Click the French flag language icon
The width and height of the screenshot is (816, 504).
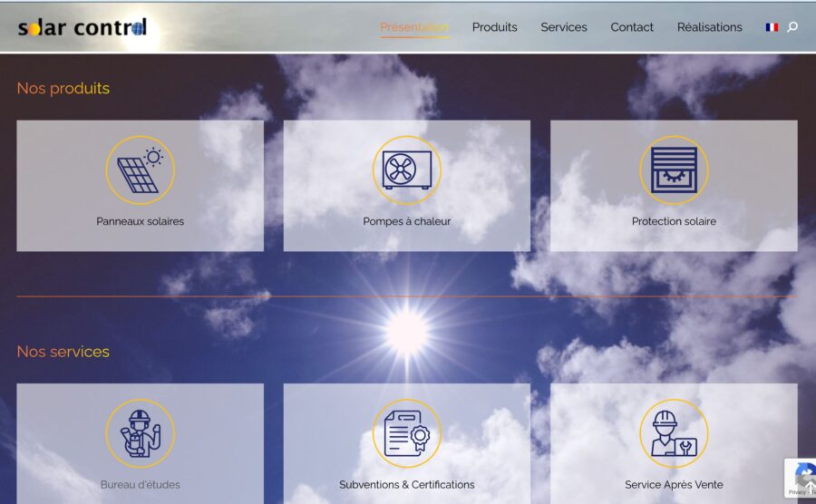coord(772,27)
